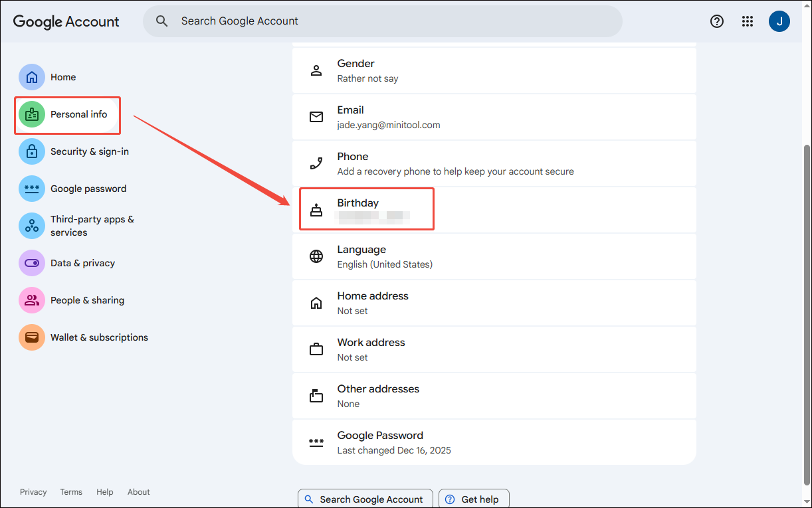Click the Search Google Account button at bottom
The height and width of the screenshot is (508, 812).
[365, 499]
